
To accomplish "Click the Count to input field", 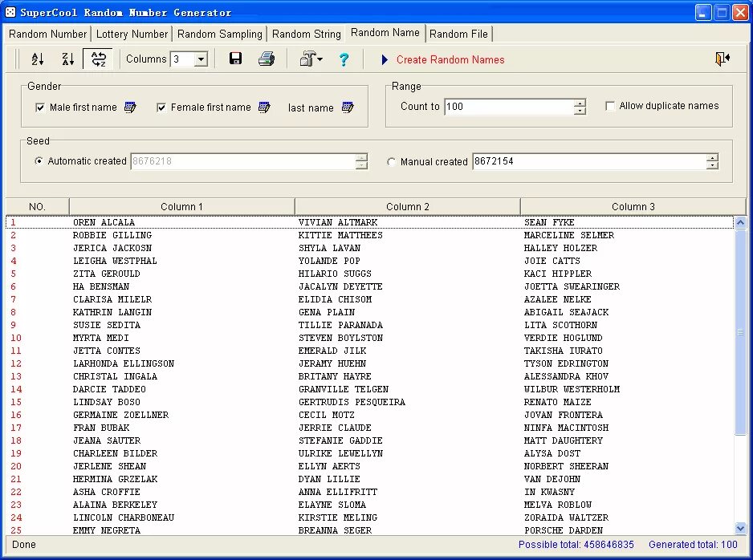I will point(509,107).
